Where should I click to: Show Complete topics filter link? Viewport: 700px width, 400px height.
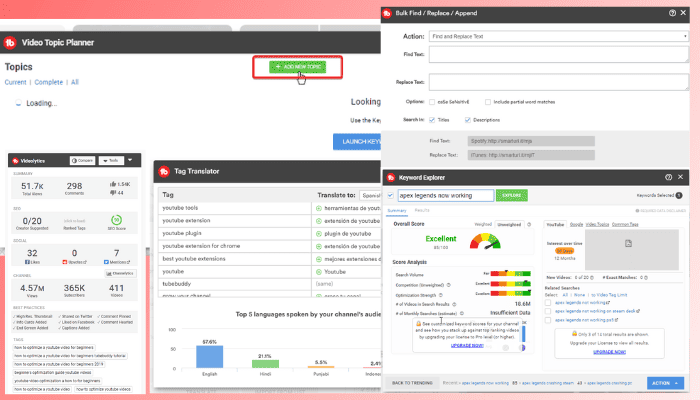(x=49, y=82)
